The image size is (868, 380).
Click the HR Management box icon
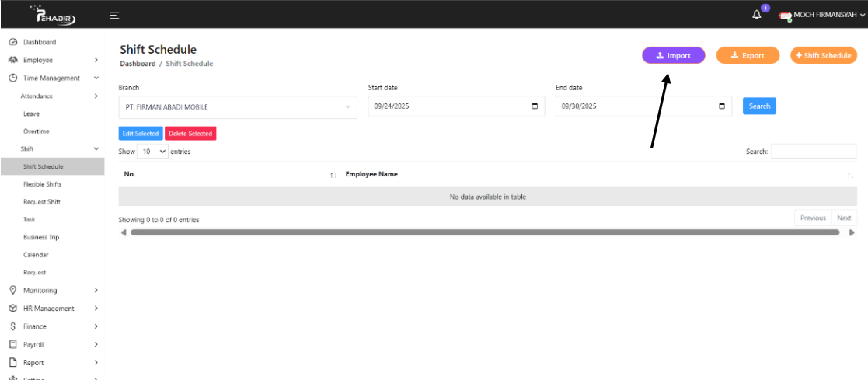[x=12, y=309]
